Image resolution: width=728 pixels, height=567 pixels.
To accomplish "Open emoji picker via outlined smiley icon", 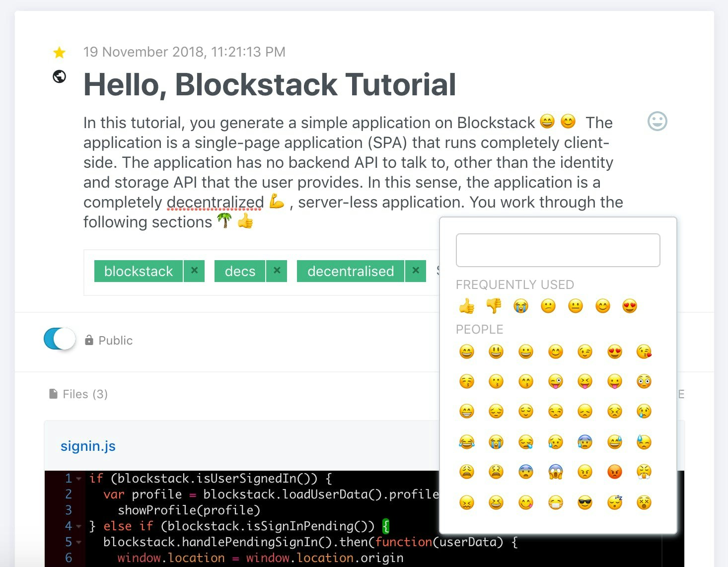I will 657,121.
